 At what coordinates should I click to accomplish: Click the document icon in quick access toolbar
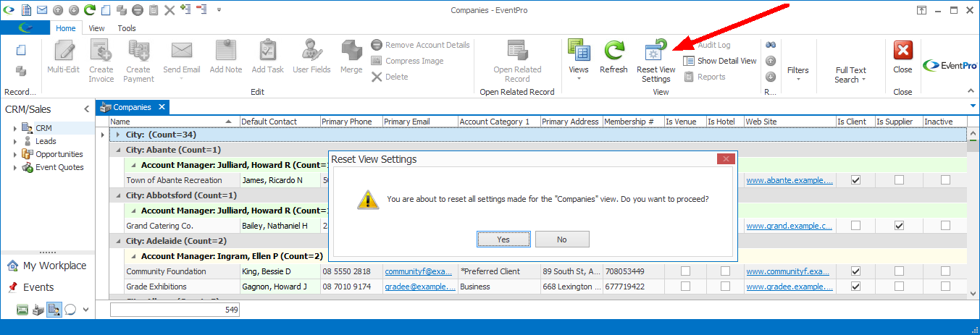(26, 10)
